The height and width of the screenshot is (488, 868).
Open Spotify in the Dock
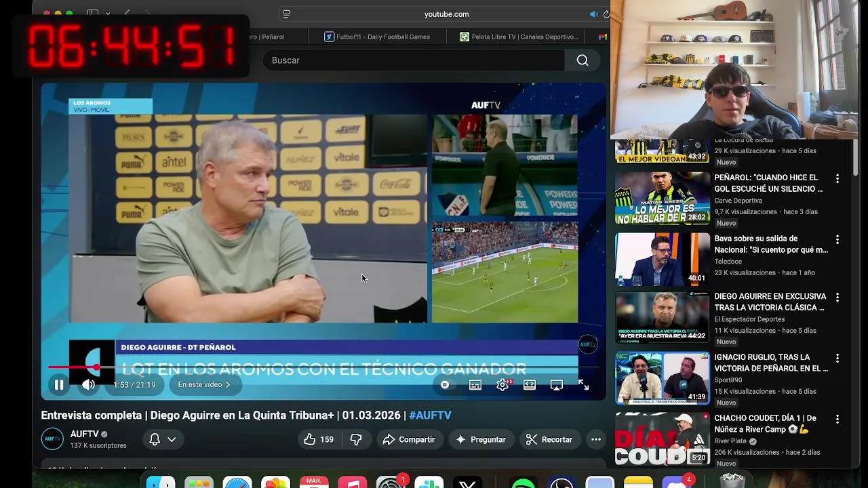(x=523, y=484)
